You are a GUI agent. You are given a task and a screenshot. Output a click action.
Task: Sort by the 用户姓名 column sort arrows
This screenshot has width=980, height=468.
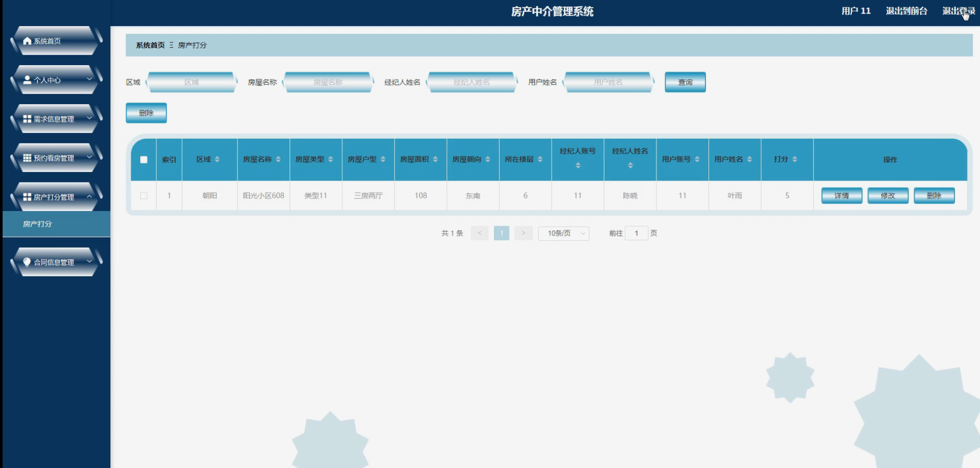coord(749,159)
